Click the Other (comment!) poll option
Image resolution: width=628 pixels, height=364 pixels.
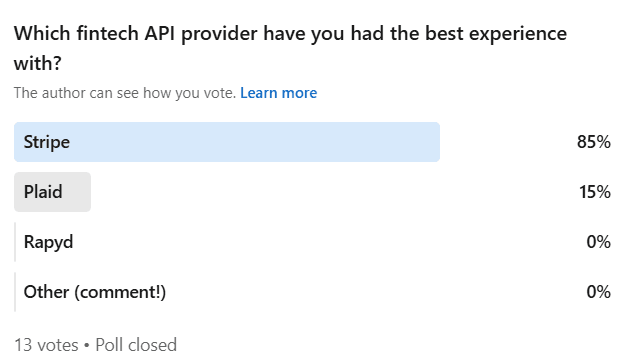click(x=312, y=292)
